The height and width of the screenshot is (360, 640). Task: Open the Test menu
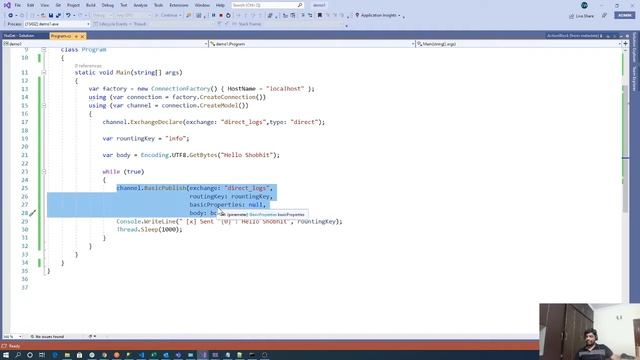(124, 5)
